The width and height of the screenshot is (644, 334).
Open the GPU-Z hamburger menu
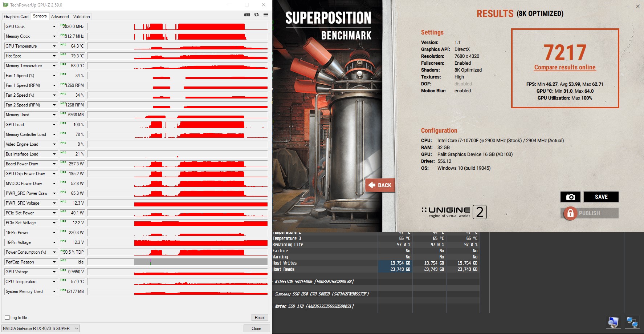266,15
